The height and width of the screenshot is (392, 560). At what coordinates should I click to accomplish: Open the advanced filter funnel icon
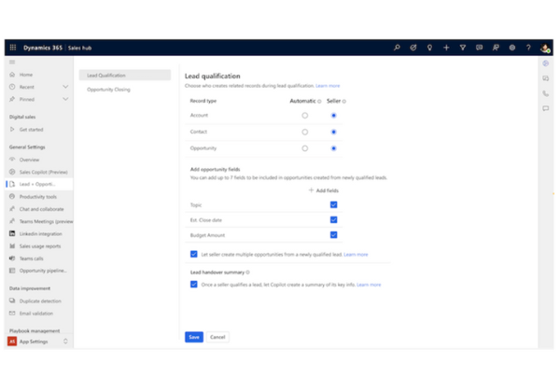463,48
